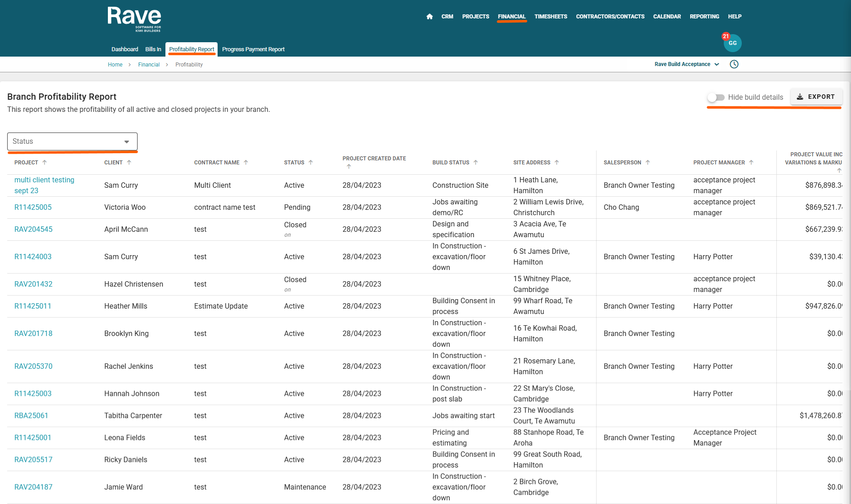Click the Rave logo
Image resolution: width=851 pixels, height=504 pixels.
point(134,19)
